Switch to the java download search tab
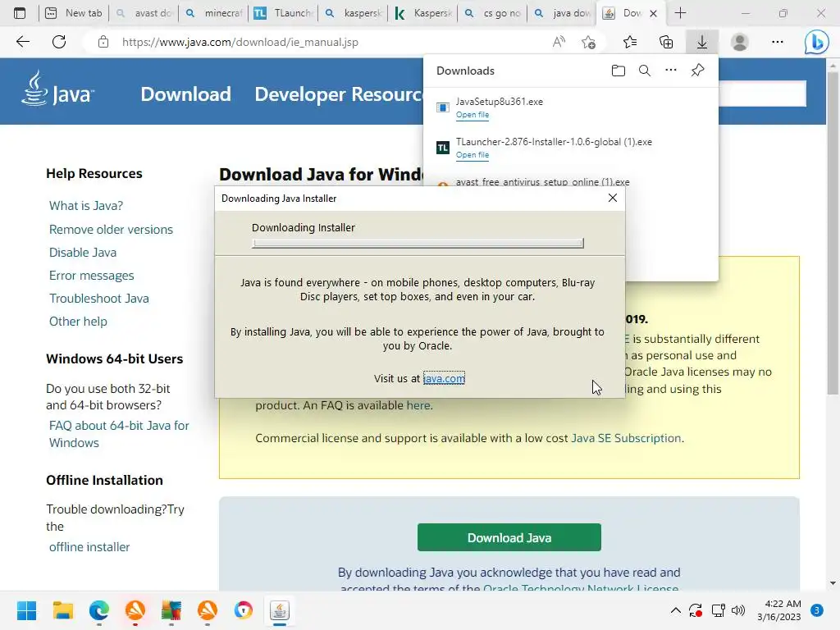 coord(563,13)
